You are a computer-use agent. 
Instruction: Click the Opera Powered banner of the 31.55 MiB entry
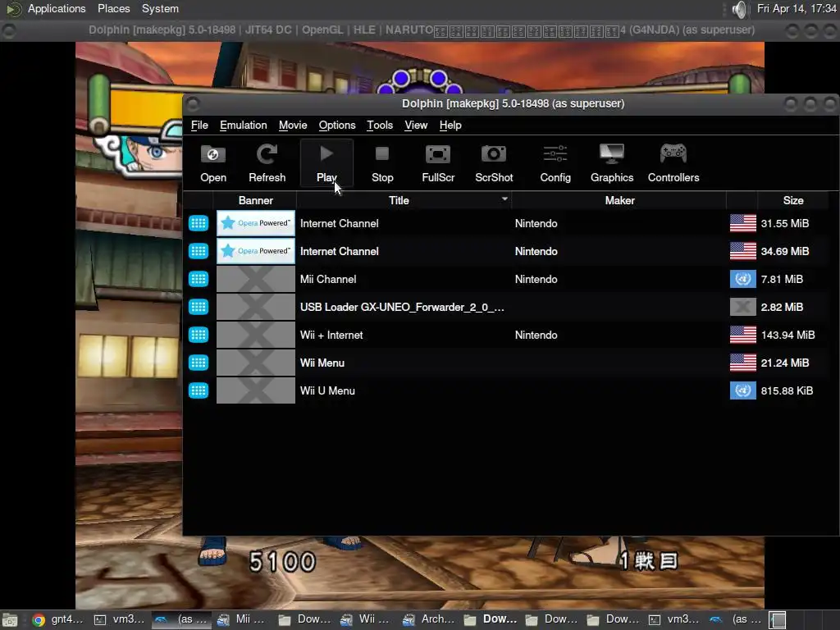tap(256, 223)
